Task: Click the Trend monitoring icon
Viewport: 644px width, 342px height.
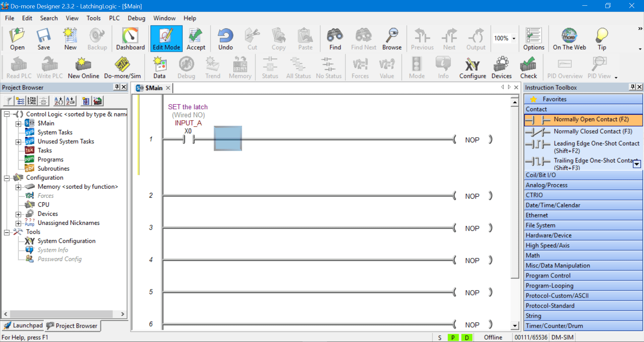Action: point(213,66)
